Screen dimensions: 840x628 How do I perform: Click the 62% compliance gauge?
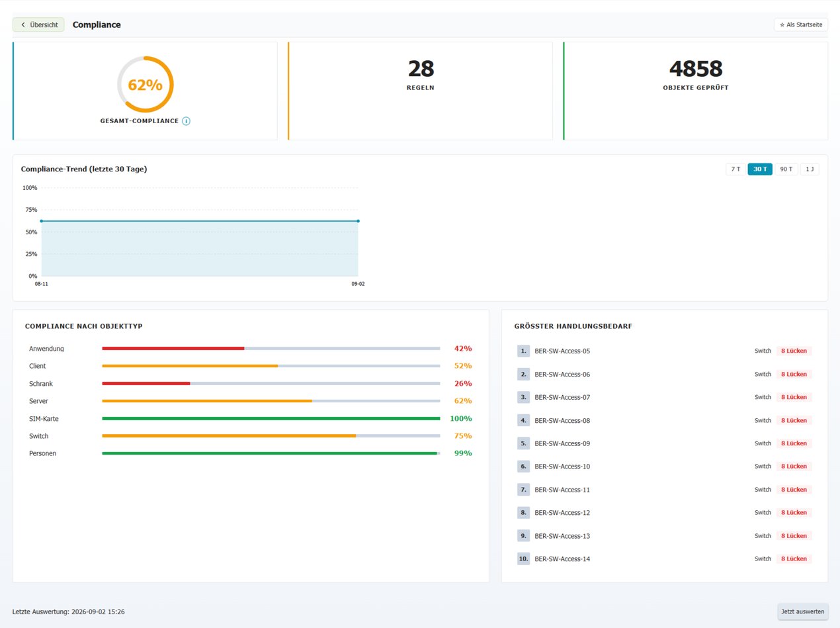tap(145, 84)
